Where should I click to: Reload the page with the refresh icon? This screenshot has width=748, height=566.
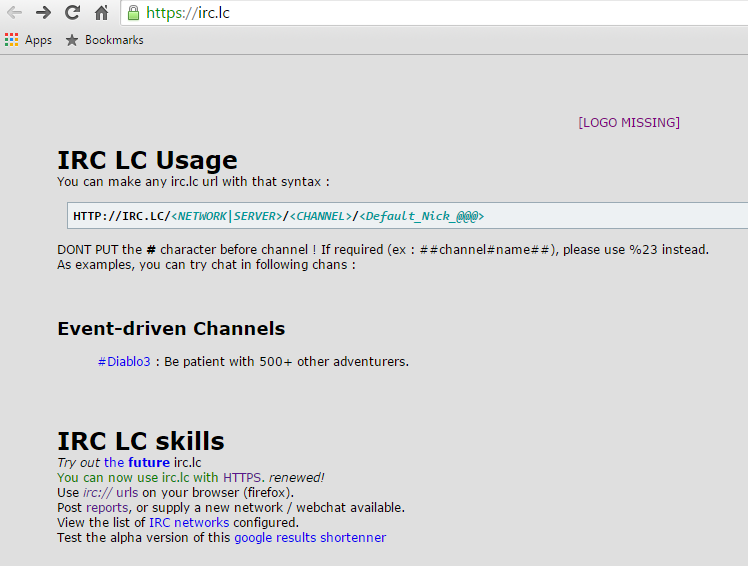[72, 12]
